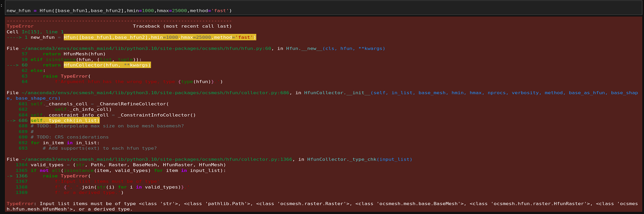Viewport: 644px width, 214px height.
Task: Click line 1364 'valid_types = (str, Path, Raster...'
Action: (x=128, y=165)
